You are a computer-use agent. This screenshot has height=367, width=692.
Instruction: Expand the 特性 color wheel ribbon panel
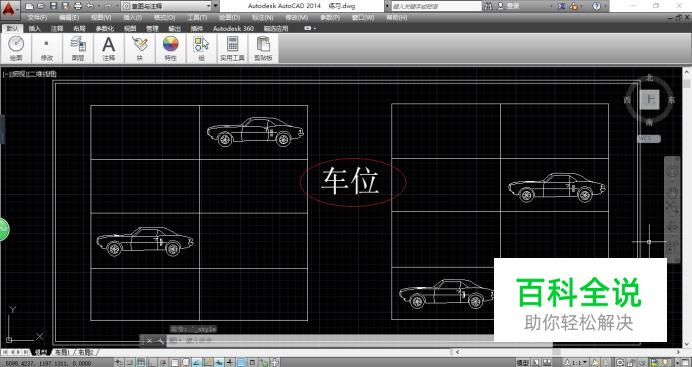pyautogui.click(x=170, y=48)
